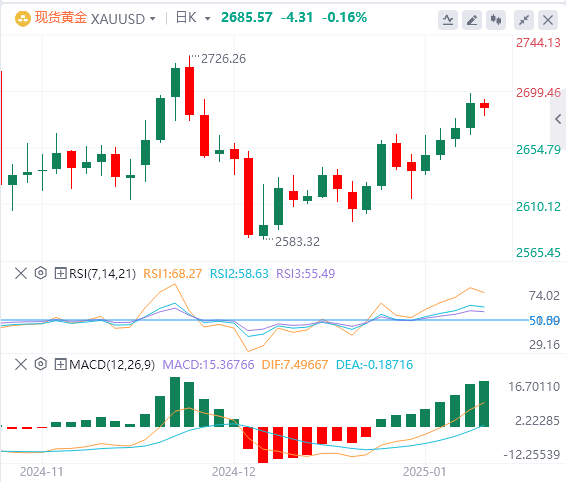Viewport: 566px width, 482px height.
Task: Click the MACD axis value -12.25539
Action: point(532,455)
